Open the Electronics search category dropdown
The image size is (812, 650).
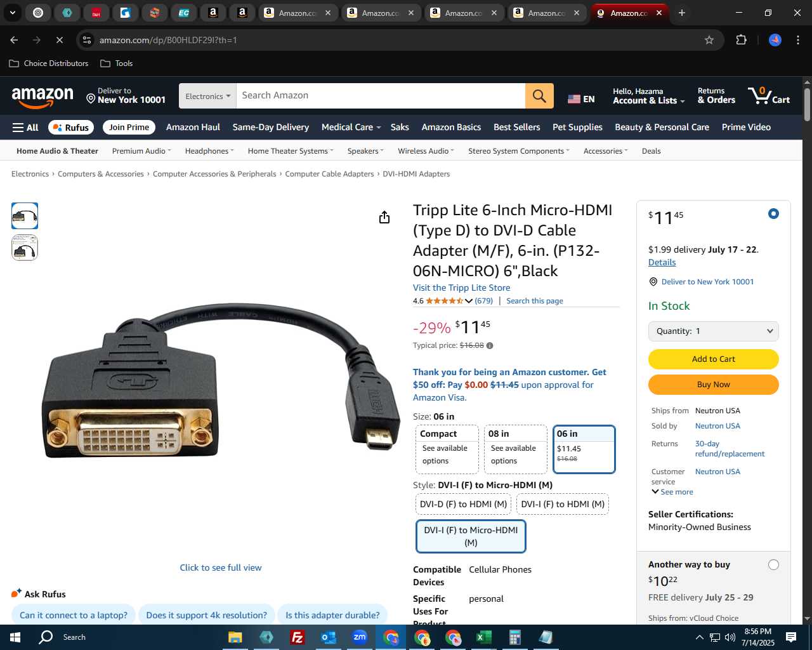pos(207,96)
